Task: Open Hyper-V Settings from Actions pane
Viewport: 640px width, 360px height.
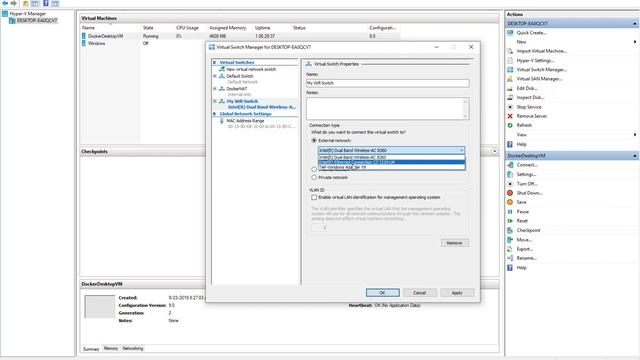Action: (x=535, y=60)
